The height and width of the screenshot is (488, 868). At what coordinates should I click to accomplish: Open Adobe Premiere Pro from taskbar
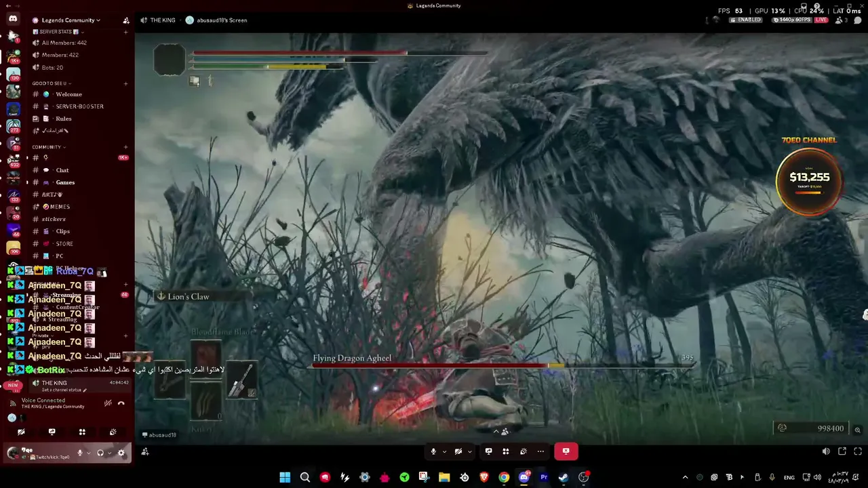[544, 477]
